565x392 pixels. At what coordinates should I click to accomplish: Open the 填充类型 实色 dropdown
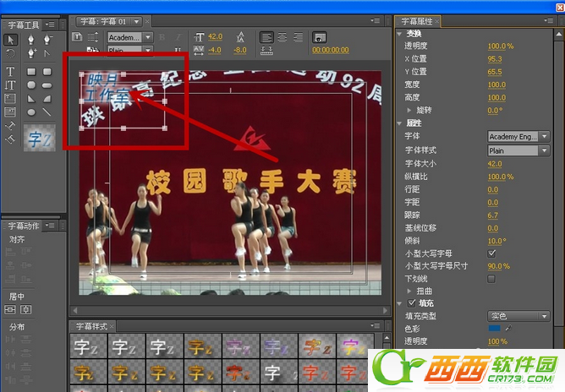click(518, 317)
